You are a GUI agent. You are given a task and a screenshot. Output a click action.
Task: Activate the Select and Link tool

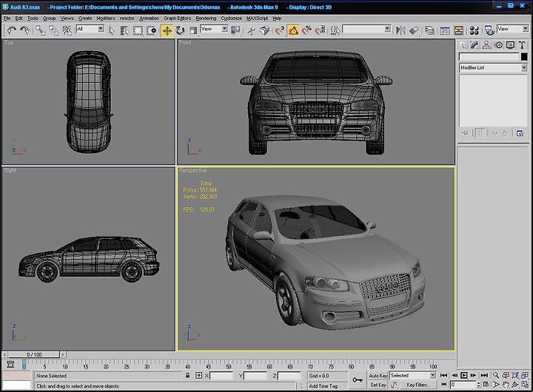pyautogui.click(x=41, y=30)
